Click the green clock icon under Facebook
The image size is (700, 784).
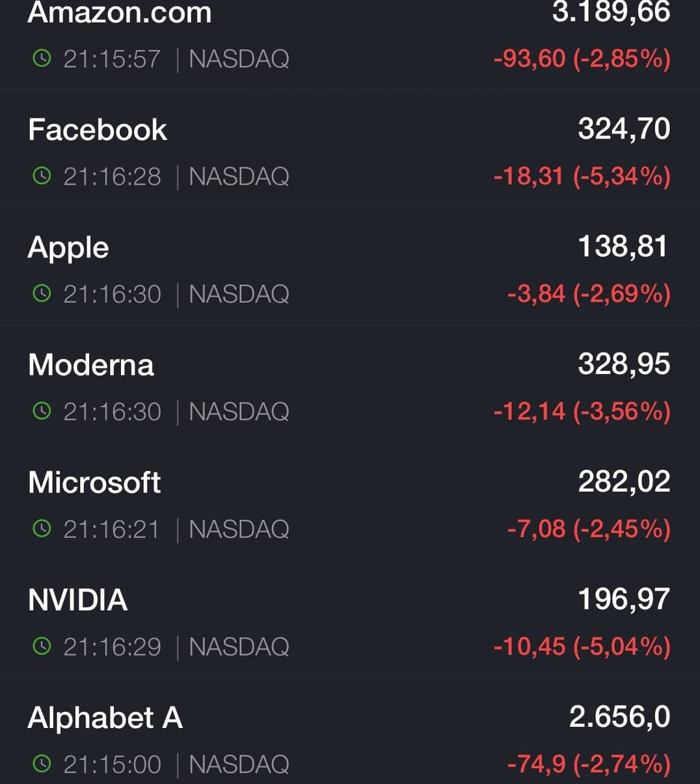pyautogui.click(x=42, y=176)
